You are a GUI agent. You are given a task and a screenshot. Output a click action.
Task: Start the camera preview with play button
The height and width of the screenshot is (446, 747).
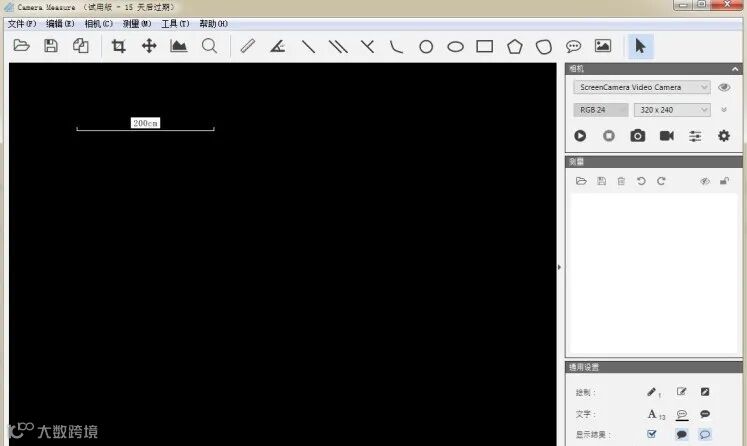580,136
